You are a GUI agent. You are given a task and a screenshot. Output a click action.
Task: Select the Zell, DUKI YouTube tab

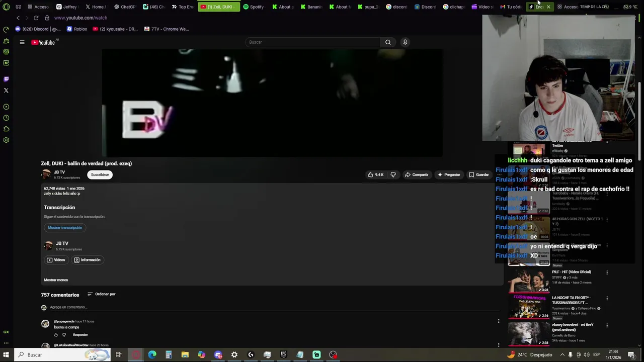218,7
